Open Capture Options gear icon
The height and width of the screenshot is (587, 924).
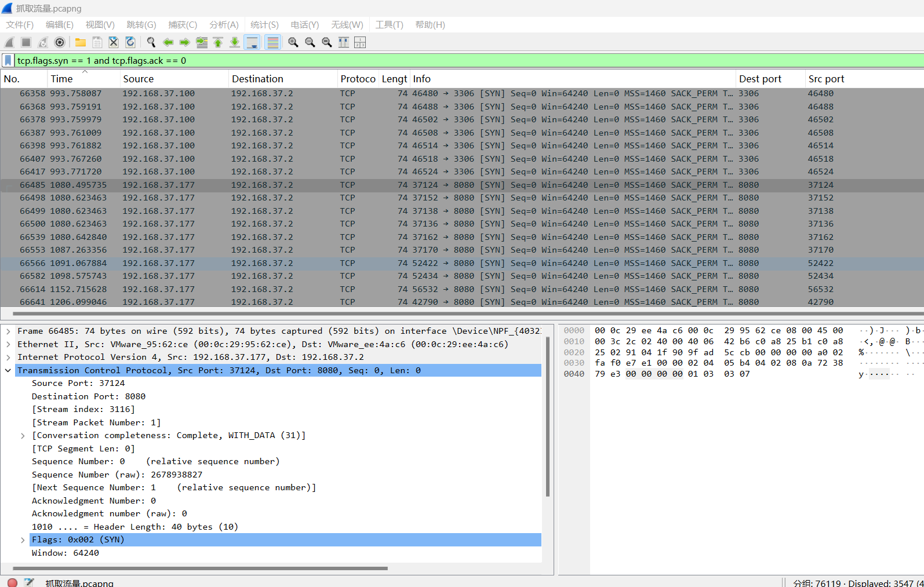[60, 42]
